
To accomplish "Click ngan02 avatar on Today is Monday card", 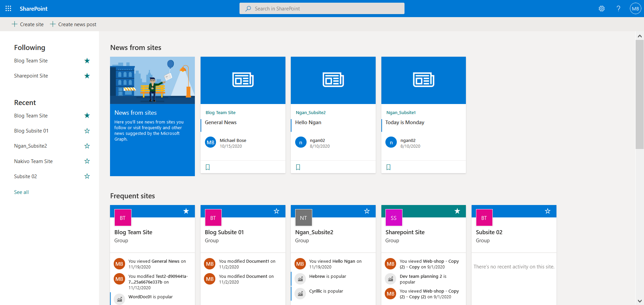I will (x=391, y=142).
